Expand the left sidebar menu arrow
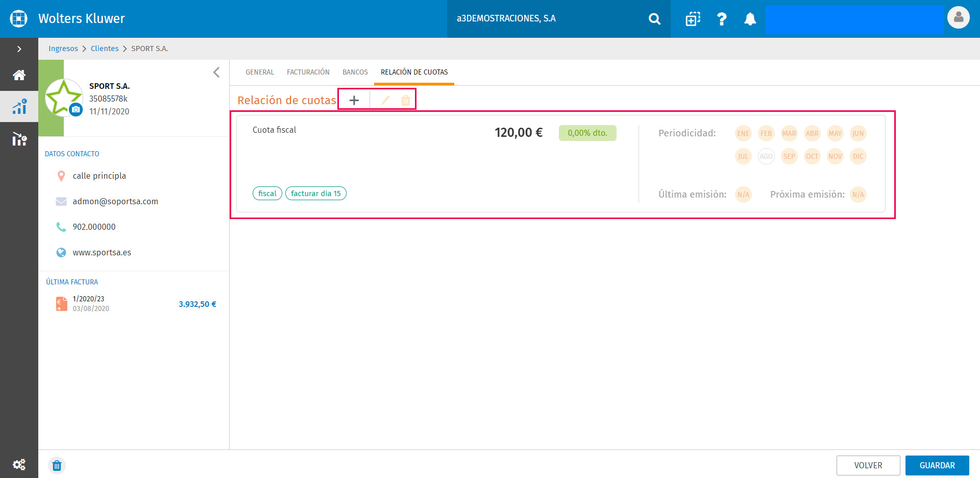This screenshot has width=980, height=478. tap(19, 49)
